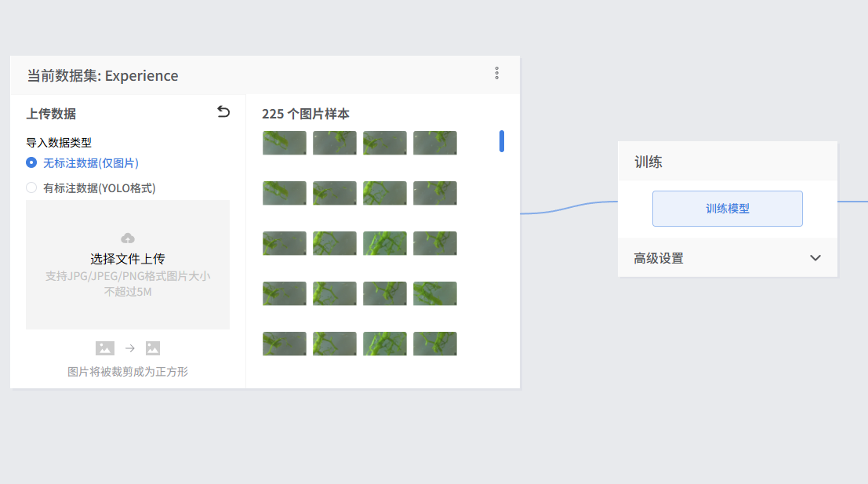Click the left image icon below upload area
This screenshot has height=484, width=868.
(104, 348)
